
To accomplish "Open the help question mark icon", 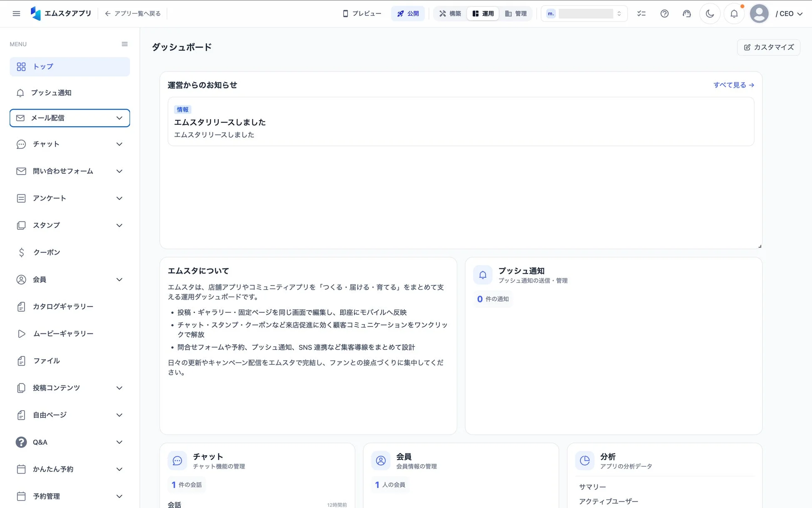I will click(665, 13).
